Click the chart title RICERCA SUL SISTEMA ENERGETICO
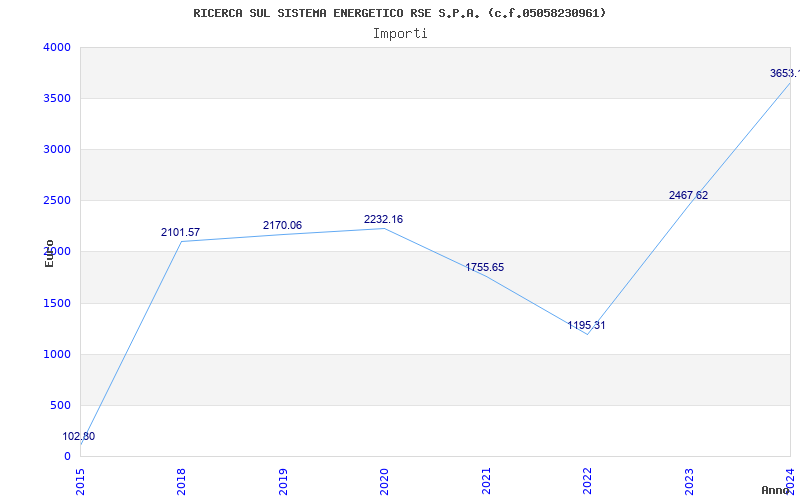 [399, 13]
